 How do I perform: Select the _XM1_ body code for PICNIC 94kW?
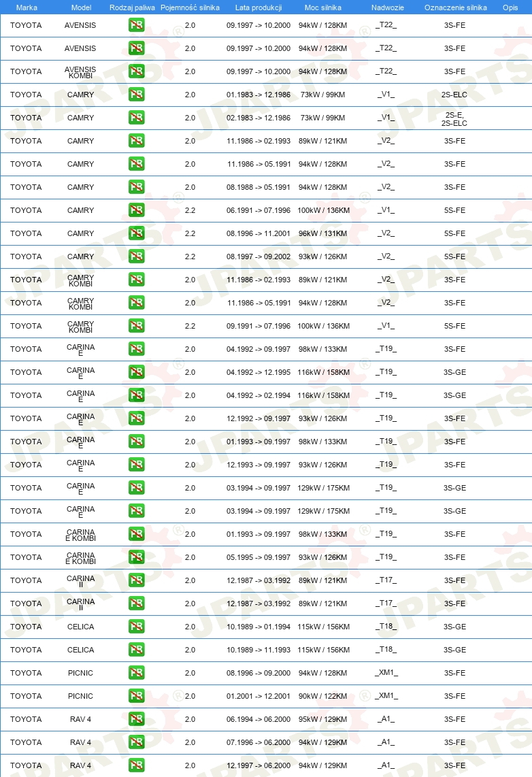click(386, 672)
